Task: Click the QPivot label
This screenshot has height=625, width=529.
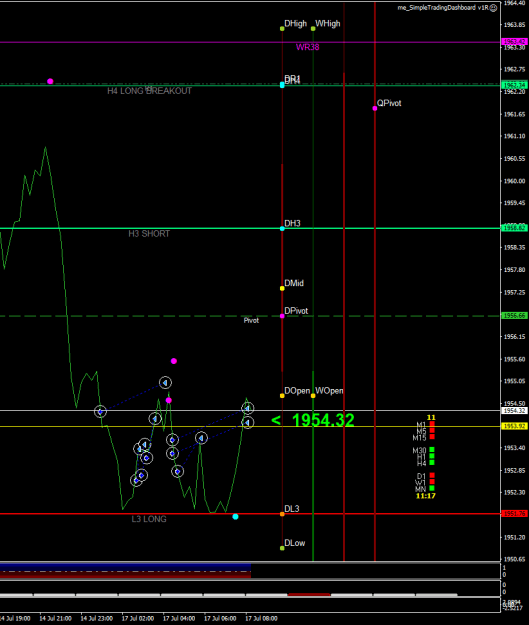Action: click(x=389, y=103)
